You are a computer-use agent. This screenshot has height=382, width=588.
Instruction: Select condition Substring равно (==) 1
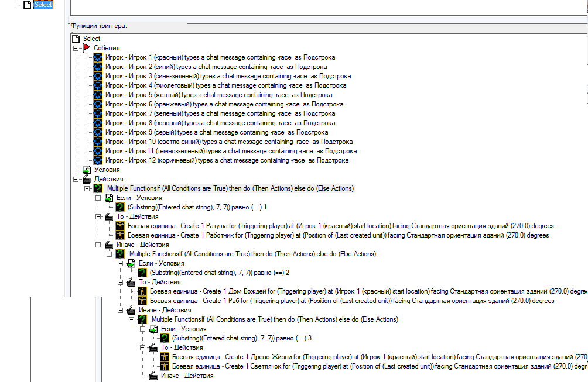pyautogui.click(x=197, y=207)
